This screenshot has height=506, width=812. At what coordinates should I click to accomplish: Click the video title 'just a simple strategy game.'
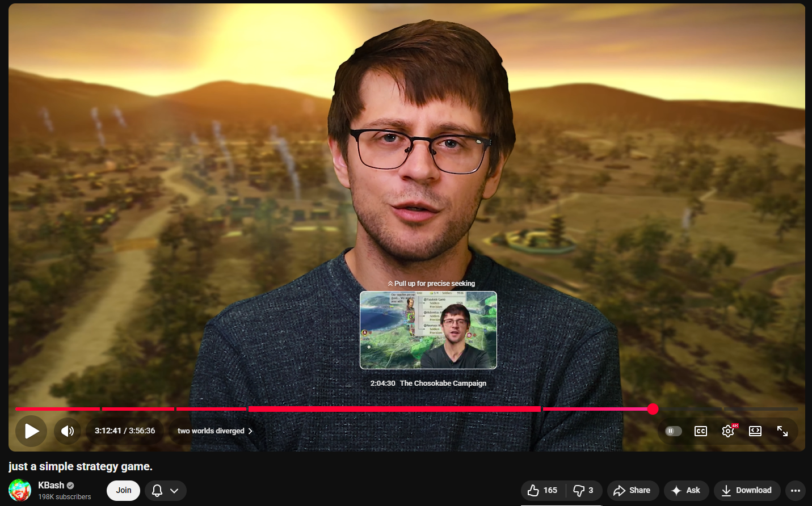81,467
